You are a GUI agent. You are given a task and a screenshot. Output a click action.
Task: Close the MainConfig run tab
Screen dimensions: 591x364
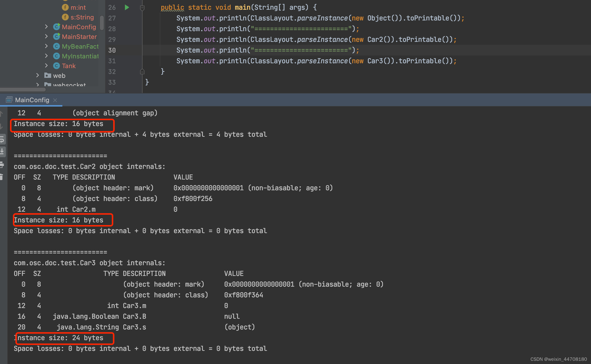[55, 100]
